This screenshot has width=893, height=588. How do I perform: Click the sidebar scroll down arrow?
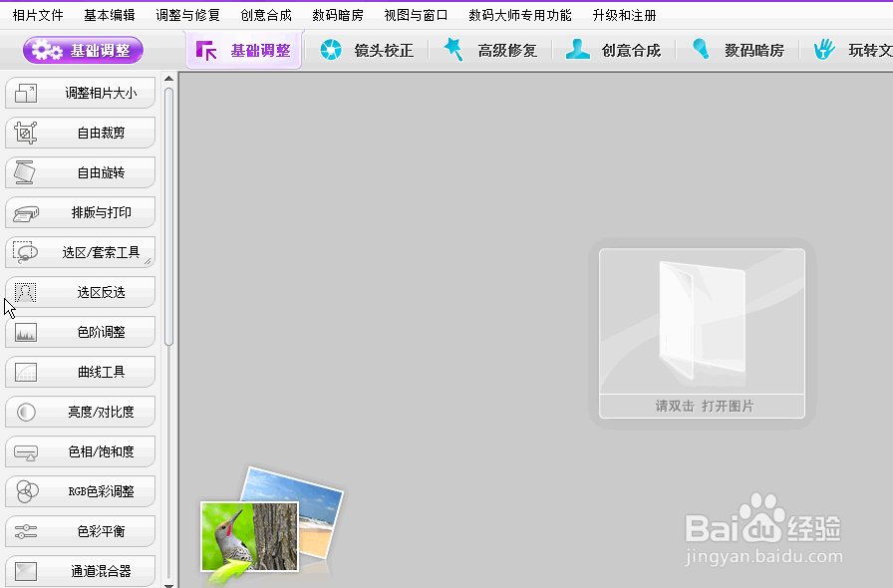(168, 584)
